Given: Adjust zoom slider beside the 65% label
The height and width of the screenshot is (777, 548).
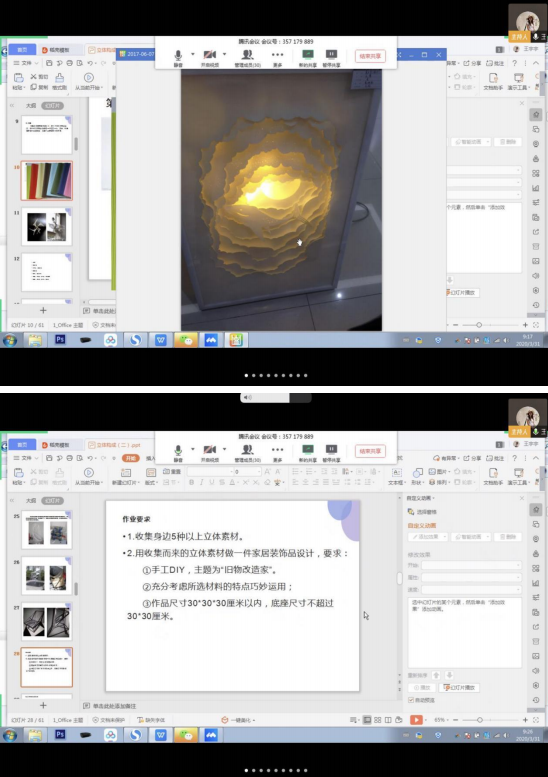Looking at the screenshot, I should pyautogui.click(x=479, y=720).
